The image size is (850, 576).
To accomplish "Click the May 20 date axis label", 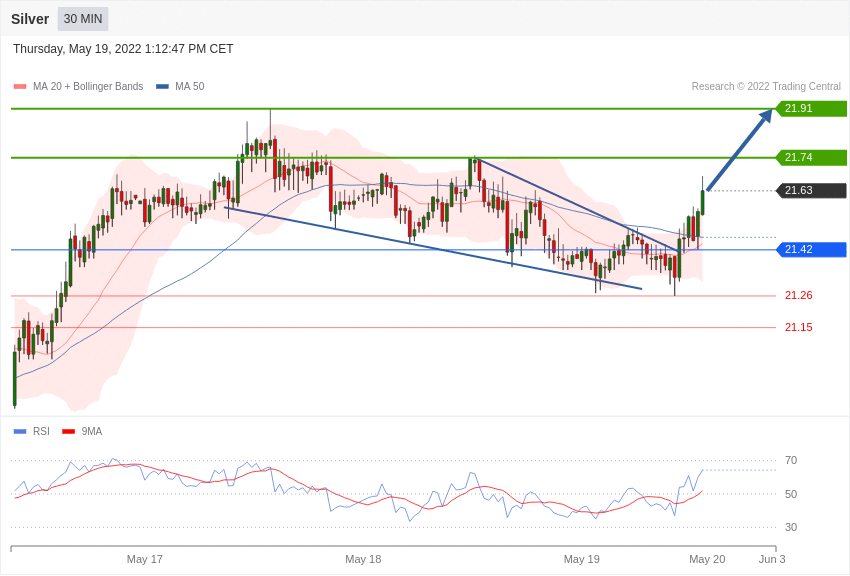I will click(x=707, y=559).
